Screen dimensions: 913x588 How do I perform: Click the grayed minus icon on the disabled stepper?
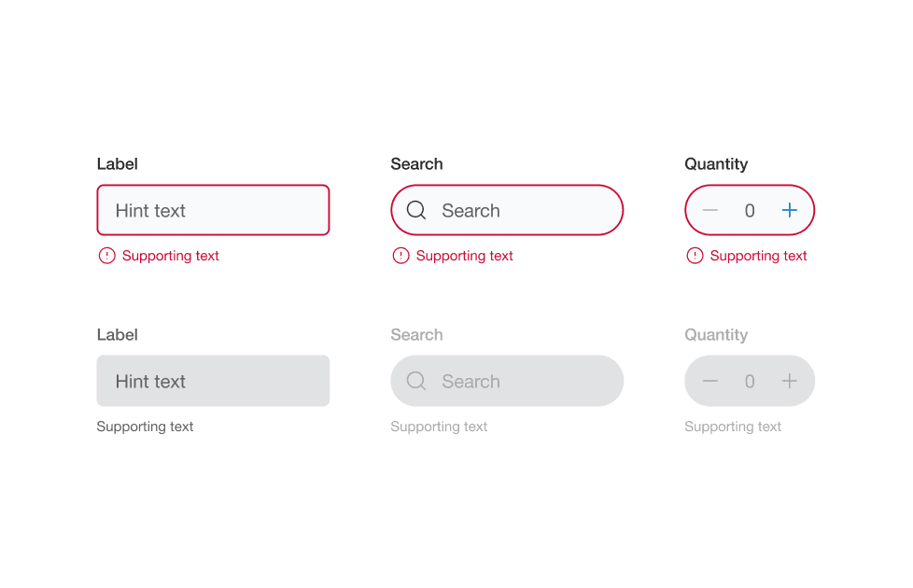[710, 381]
